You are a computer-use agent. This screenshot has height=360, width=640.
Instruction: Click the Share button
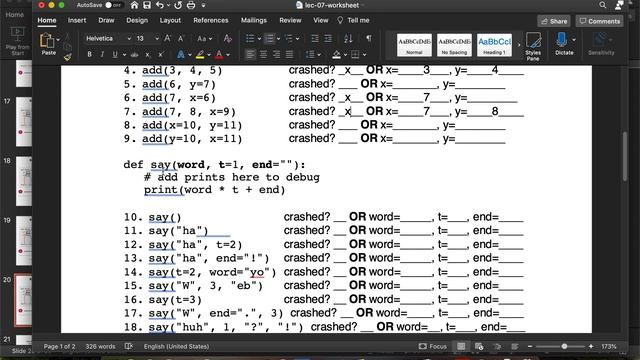click(x=554, y=21)
